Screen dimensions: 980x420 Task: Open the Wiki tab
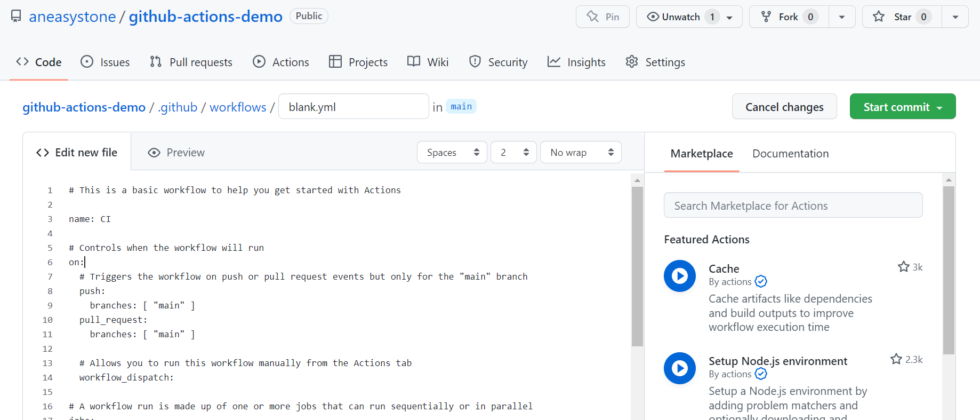428,62
